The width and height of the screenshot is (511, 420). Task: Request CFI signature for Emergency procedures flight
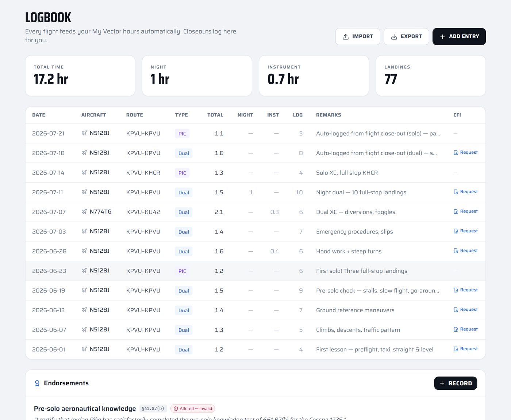[465, 231]
